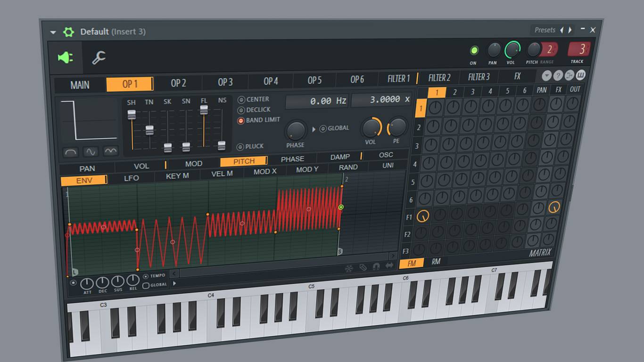Click the pitch RANGE number display

click(549, 49)
